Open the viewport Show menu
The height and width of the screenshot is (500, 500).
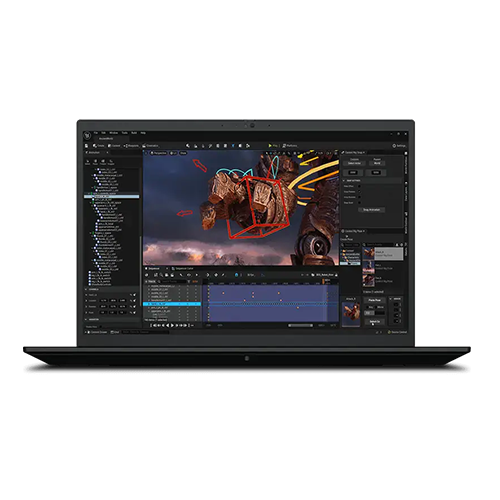click(x=183, y=153)
